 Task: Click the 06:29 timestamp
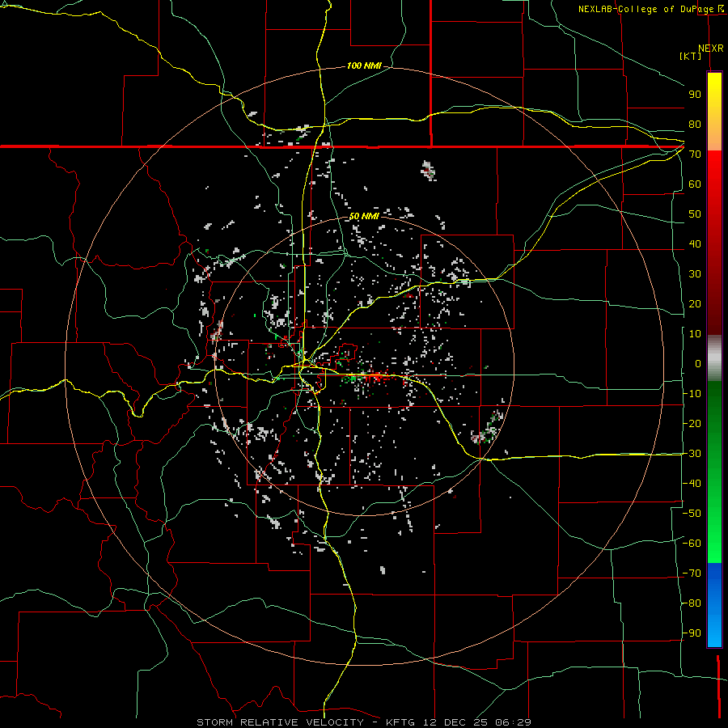coord(513,722)
